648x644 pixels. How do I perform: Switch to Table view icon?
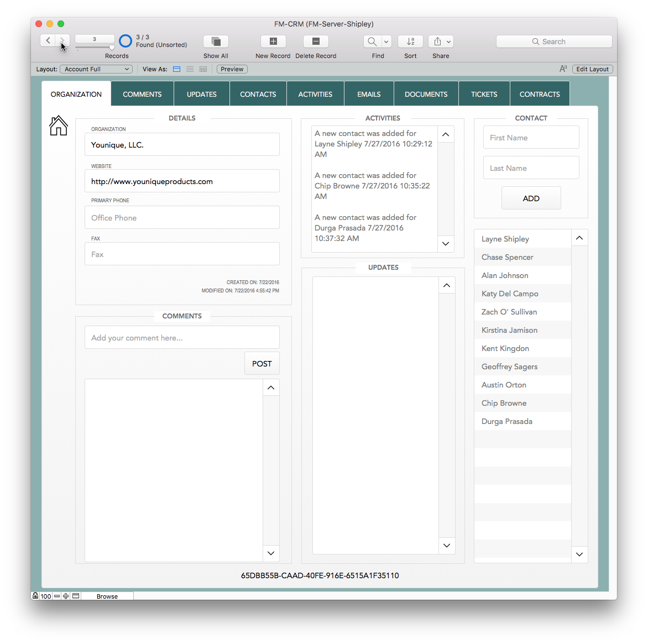pyautogui.click(x=203, y=70)
